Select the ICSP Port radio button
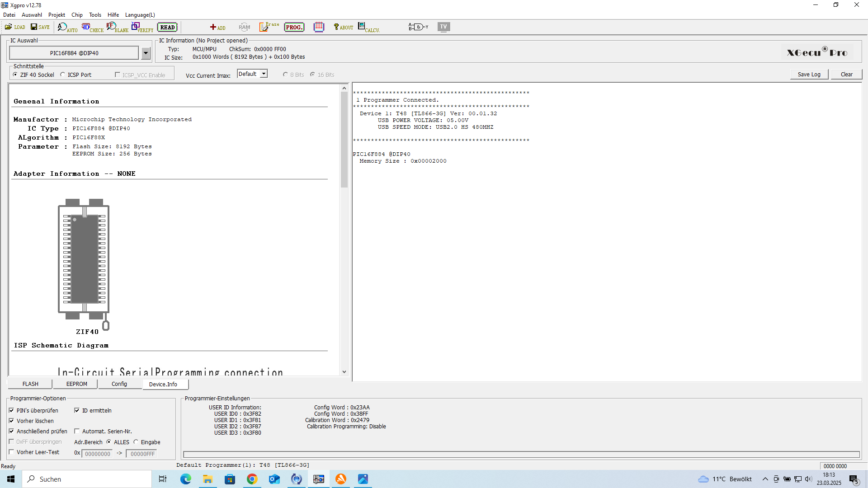868x488 pixels. click(63, 75)
